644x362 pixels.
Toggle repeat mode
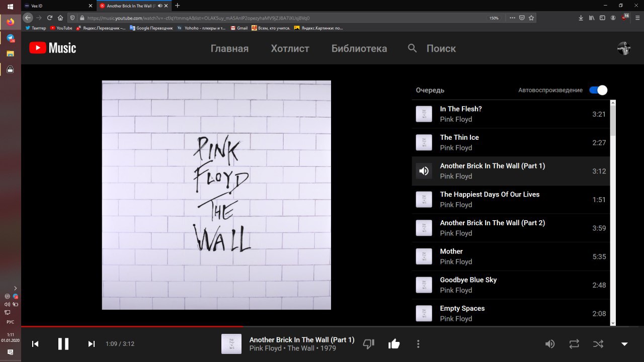(574, 344)
